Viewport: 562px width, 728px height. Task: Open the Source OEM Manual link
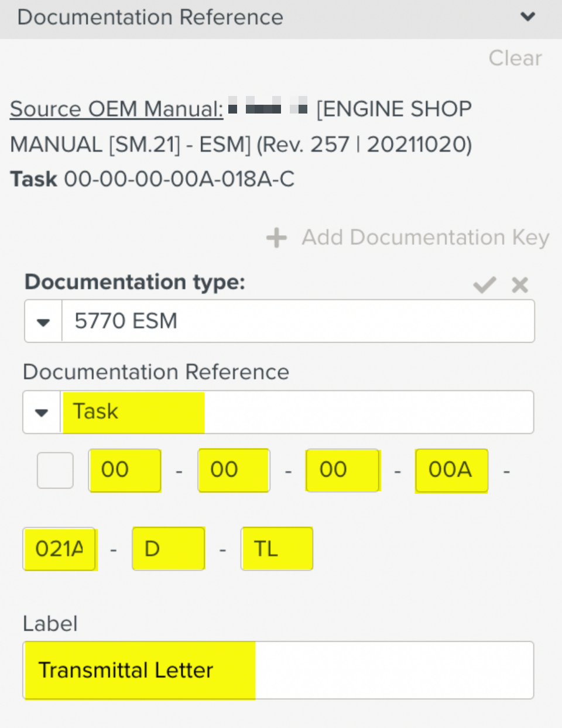(116, 109)
